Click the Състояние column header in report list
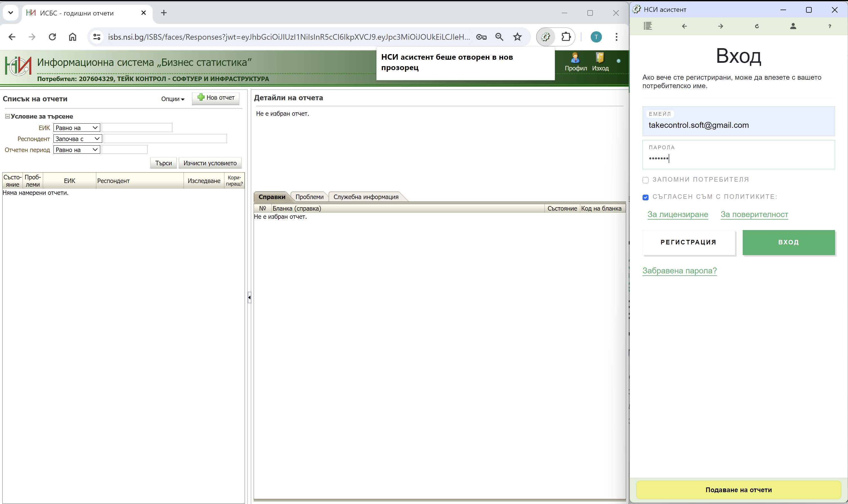This screenshot has width=848, height=504. tap(13, 181)
